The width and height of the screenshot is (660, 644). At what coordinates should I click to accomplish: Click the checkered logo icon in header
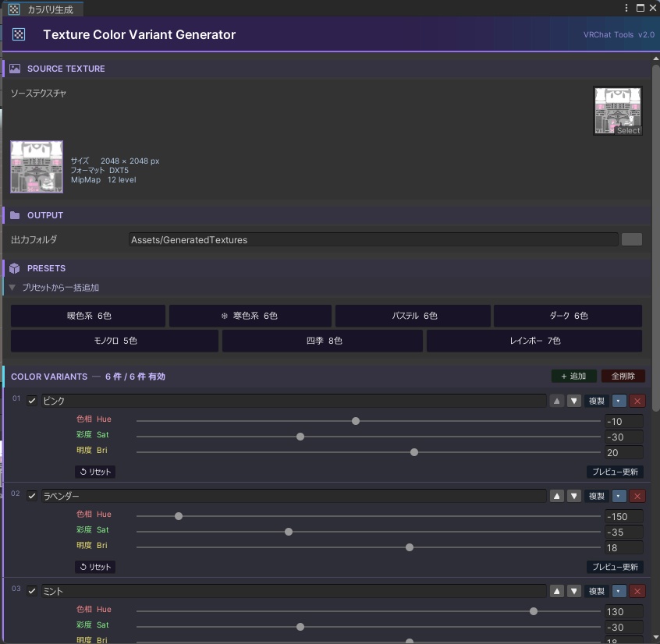19,34
